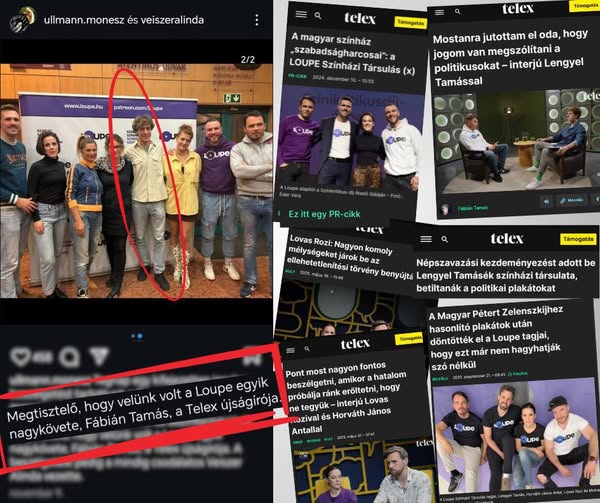Open comments via the speech bubble icon
Image resolution: width=600 pixels, height=503 pixels.
70,357
